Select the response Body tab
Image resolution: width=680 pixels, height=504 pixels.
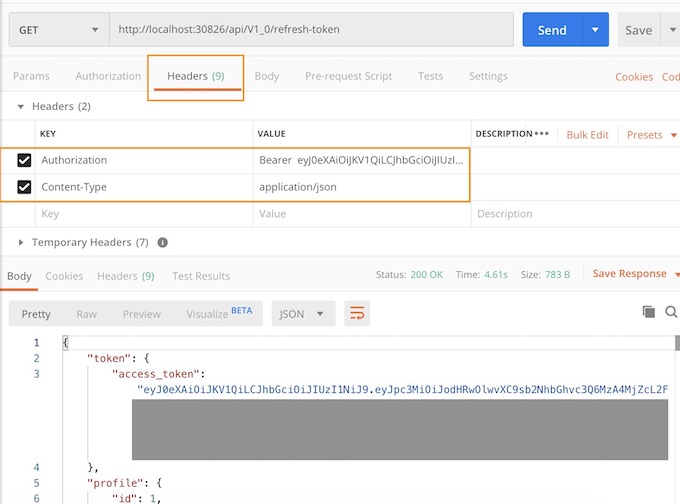(x=19, y=276)
